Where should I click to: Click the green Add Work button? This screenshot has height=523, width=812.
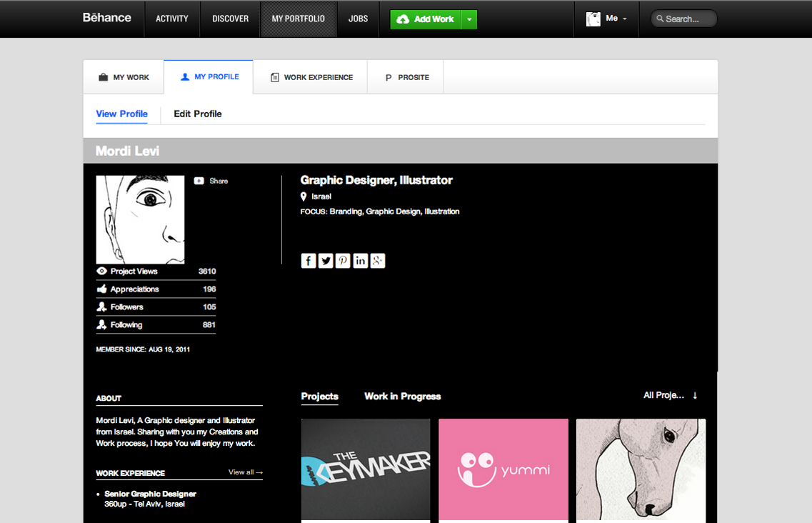tap(425, 19)
